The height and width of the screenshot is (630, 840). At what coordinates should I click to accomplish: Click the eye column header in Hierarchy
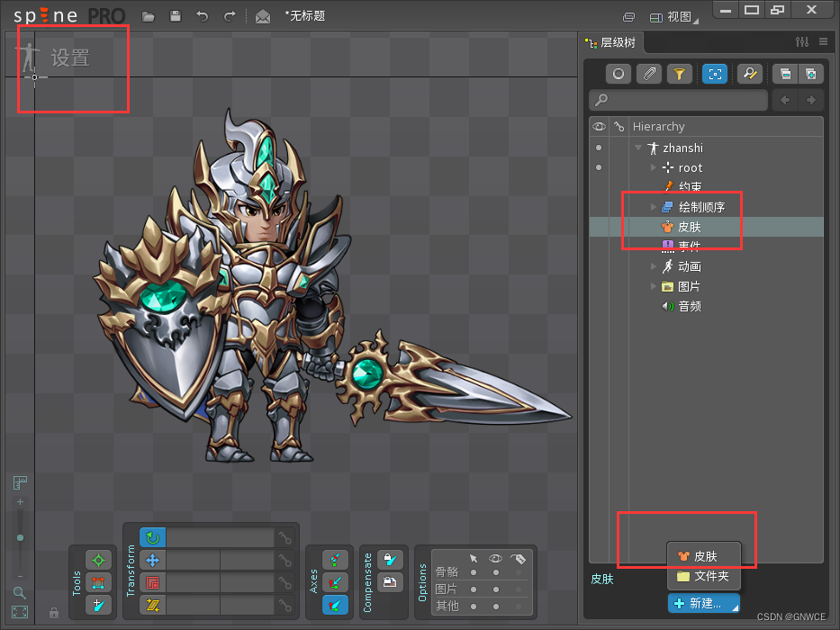599,126
